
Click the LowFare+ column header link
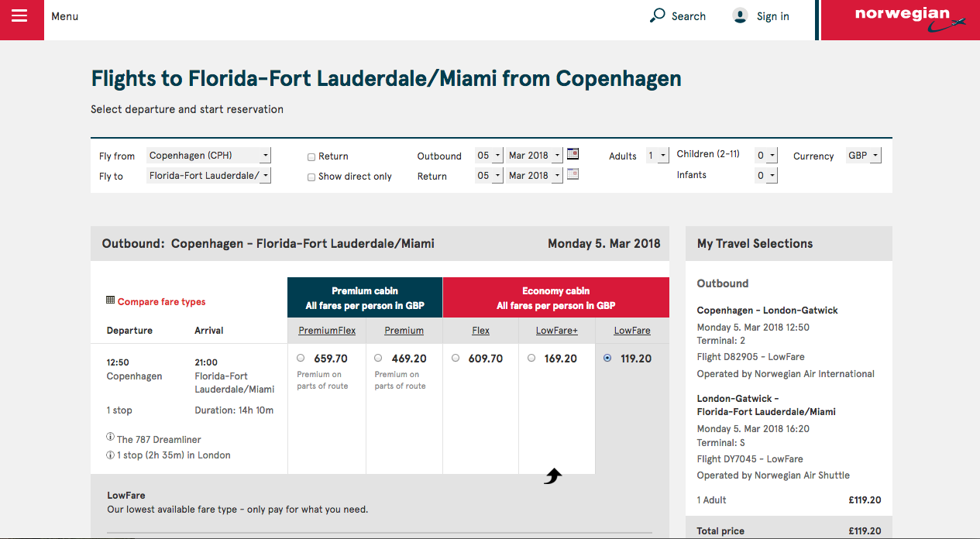pos(557,331)
